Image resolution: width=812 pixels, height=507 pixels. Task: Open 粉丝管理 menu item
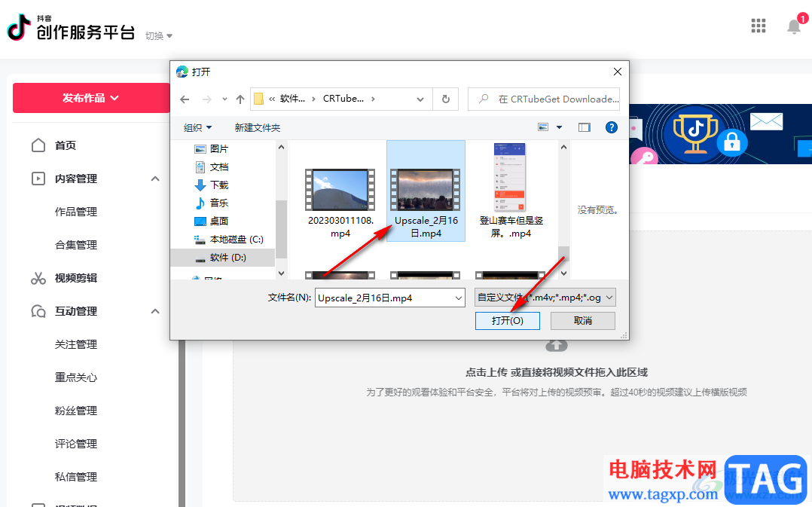coord(76,411)
